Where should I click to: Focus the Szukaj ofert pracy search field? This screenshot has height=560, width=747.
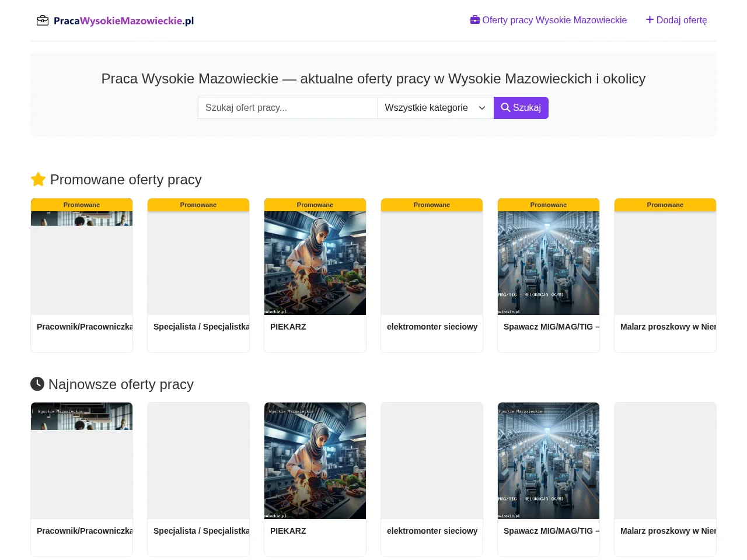click(x=288, y=108)
